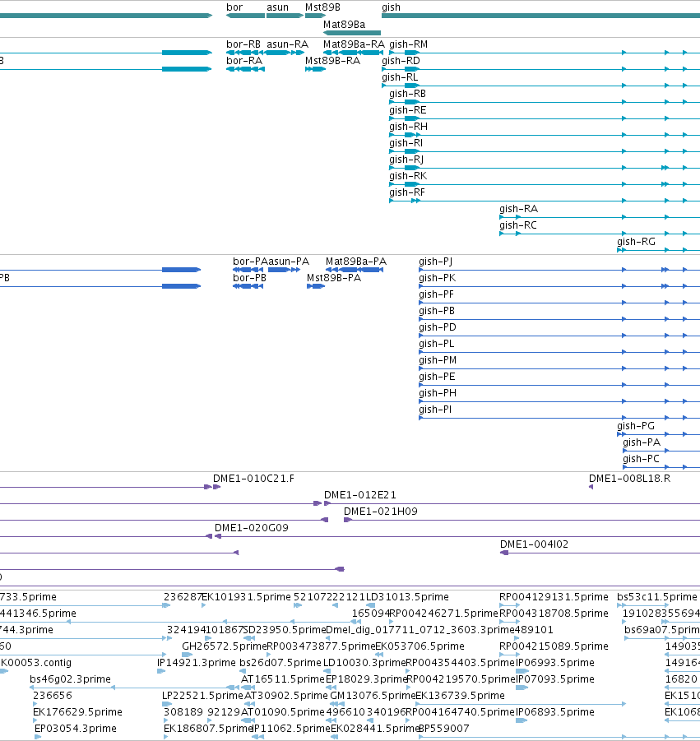
Task: Open the gish-RC transcript
Action: pyautogui.click(x=518, y=225)
